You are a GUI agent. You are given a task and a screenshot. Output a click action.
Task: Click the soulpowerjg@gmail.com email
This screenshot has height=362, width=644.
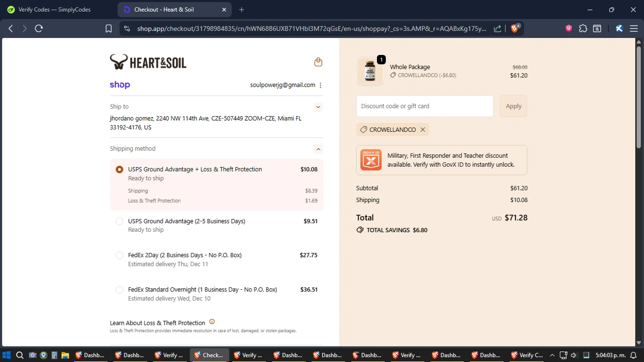(283, 85)
